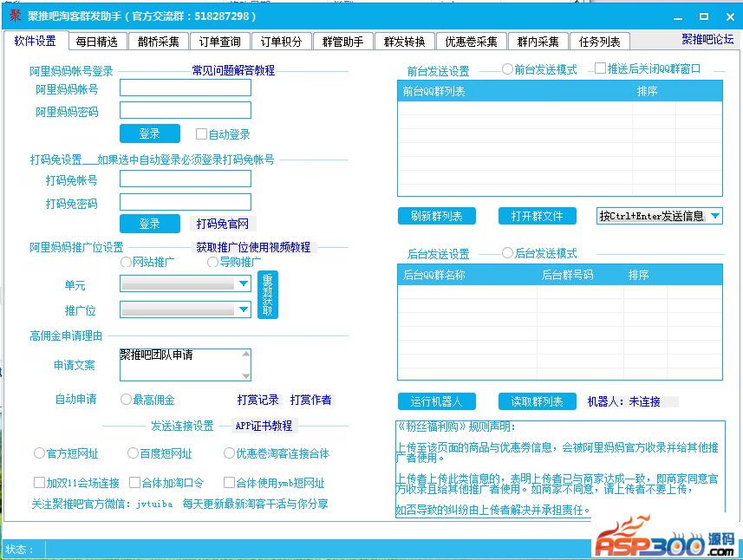Select the 最高佣金 radio button
Image resolution: width=743 pixels, height=560 pixels.
(x=126, y=400)
